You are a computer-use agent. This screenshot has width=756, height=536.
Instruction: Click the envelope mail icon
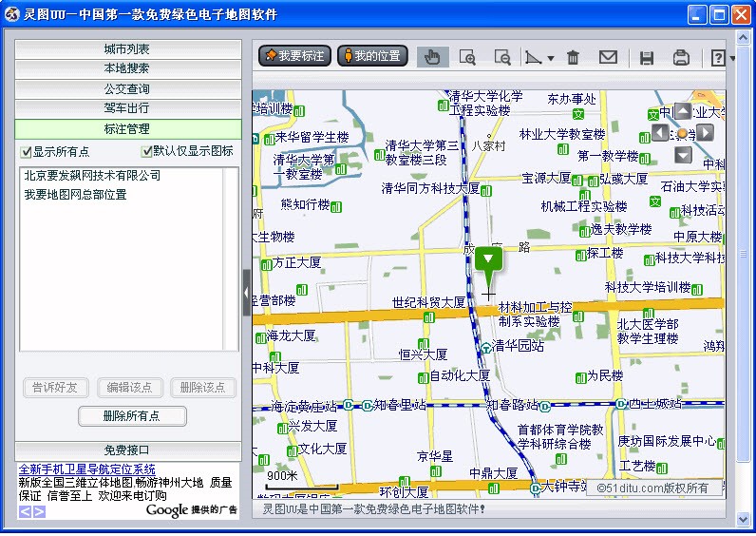(608, 57)
